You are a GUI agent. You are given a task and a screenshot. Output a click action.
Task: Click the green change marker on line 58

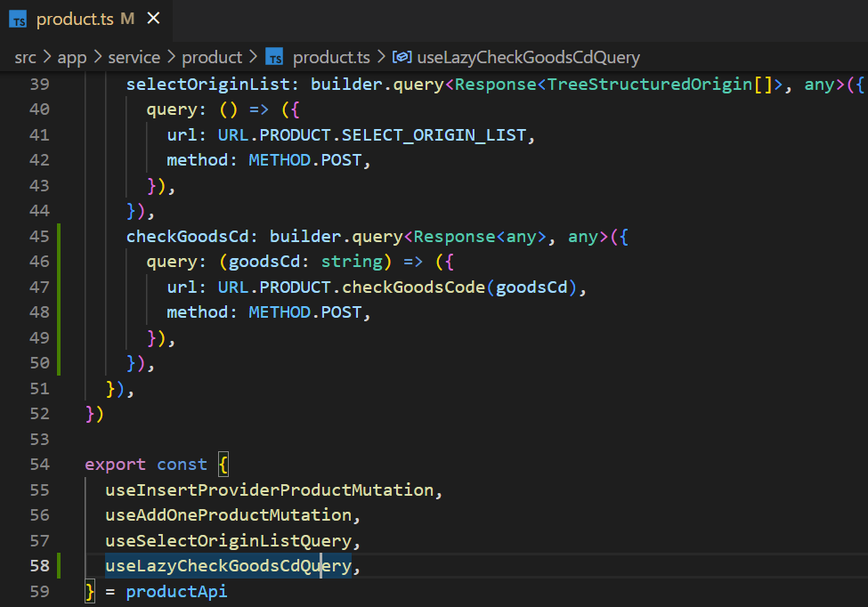coord(59,566)
